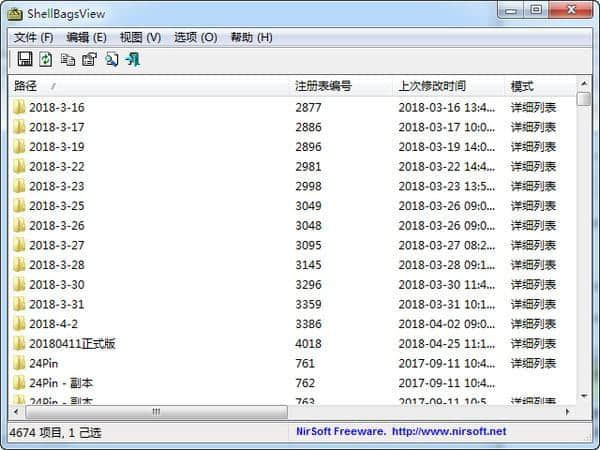Click the ShellBagsView title bar app icon
The height and width of the screenshot is (450, 600).
tap(15, 14)
